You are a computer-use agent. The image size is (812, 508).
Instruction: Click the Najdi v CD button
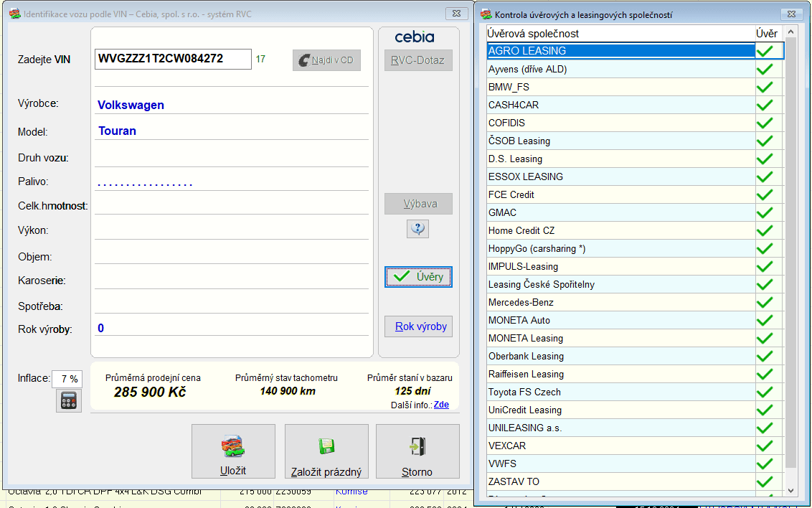326,60
